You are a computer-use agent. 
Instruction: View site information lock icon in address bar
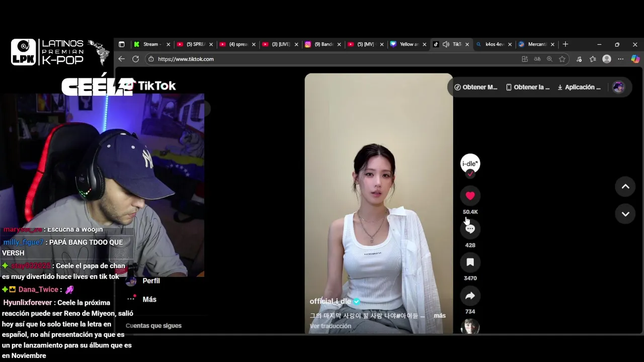coord(150,59)
